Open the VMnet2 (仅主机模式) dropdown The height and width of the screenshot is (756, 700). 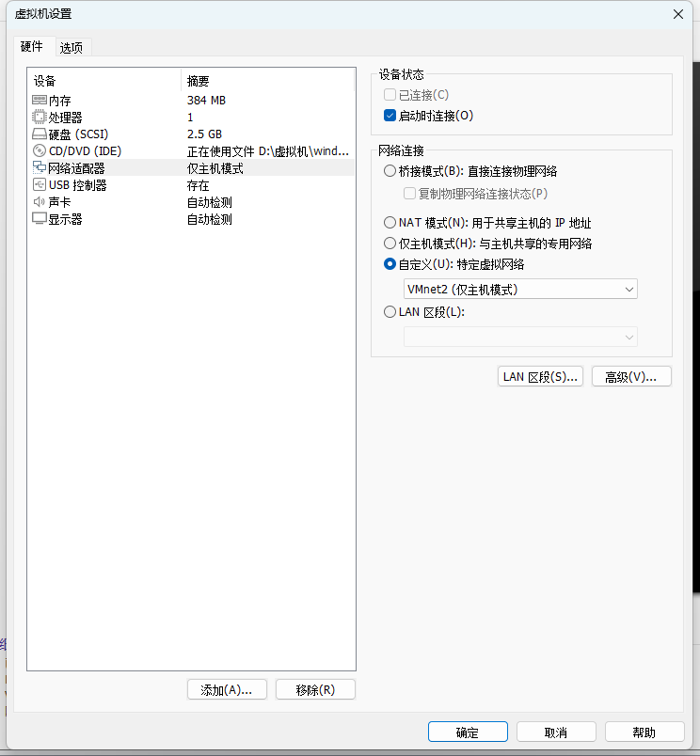(x=520, y=289)
